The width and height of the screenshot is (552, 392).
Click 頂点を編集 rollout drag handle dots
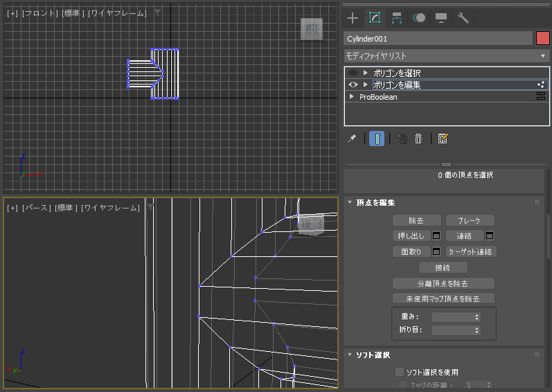(x=537, y=202)
